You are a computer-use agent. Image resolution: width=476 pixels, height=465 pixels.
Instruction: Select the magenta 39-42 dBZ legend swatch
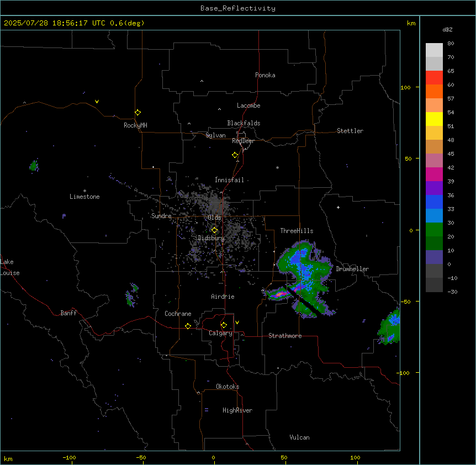coord(434,174)
